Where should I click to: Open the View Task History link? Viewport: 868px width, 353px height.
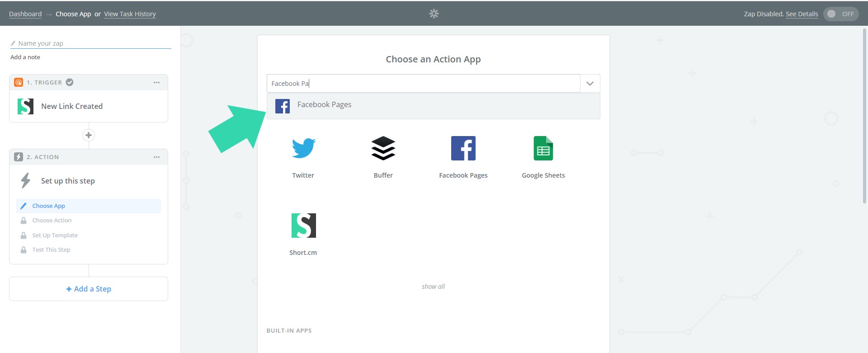pos(130,14)
